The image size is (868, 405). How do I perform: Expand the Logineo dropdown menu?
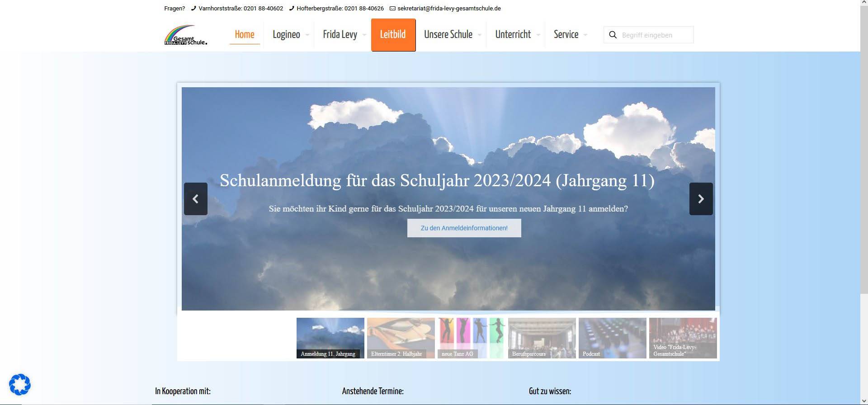pyautogui.click(x=307, y=35)
